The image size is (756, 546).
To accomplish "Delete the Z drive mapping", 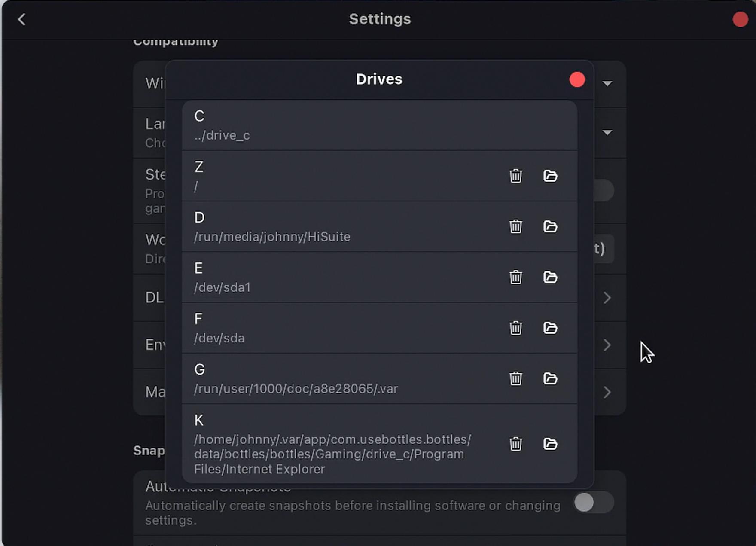I will [515, 176].
